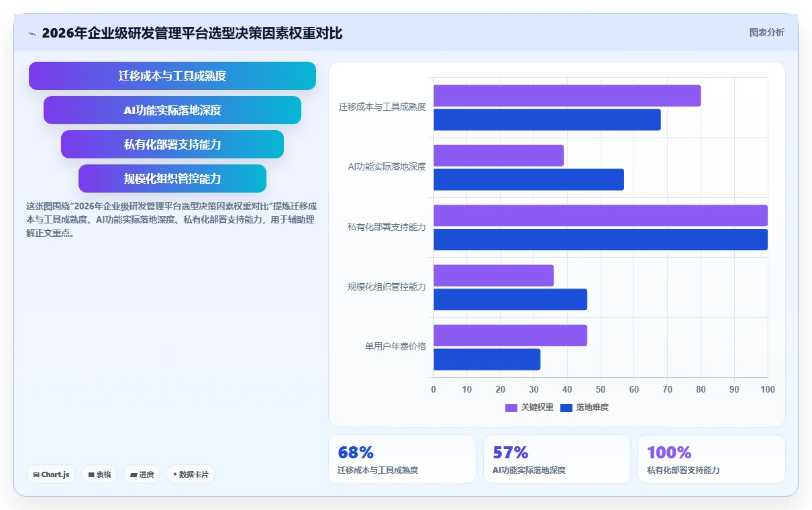Viewport: 812px width, 510px height.
Task: Click the 数据卡片 tag chip
Action: 191,474
